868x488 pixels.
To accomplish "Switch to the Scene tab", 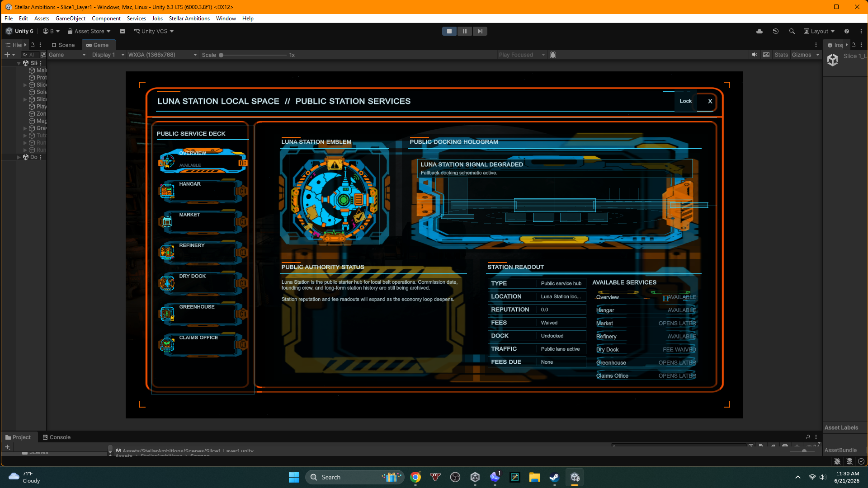I will point(63,45).
